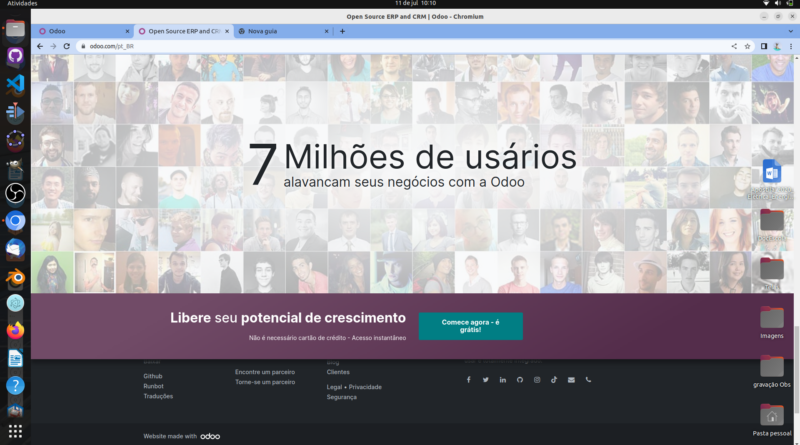
Task: Open the Atividades overview
Action: pyautogui.click(x=22, y=3)
